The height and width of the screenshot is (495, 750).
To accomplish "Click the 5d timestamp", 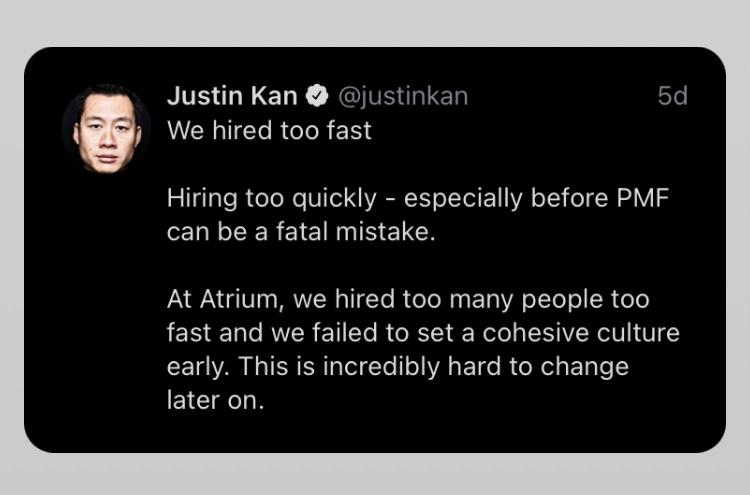I will point(672,97).
